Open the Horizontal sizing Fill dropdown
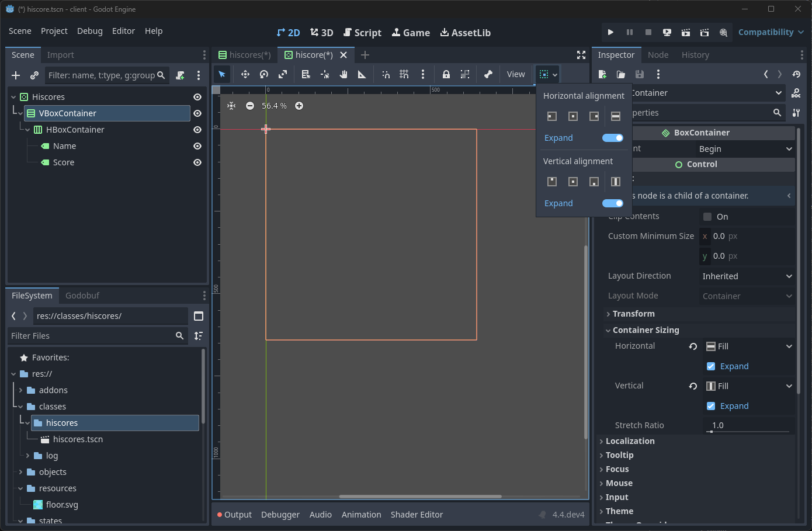 749,346
